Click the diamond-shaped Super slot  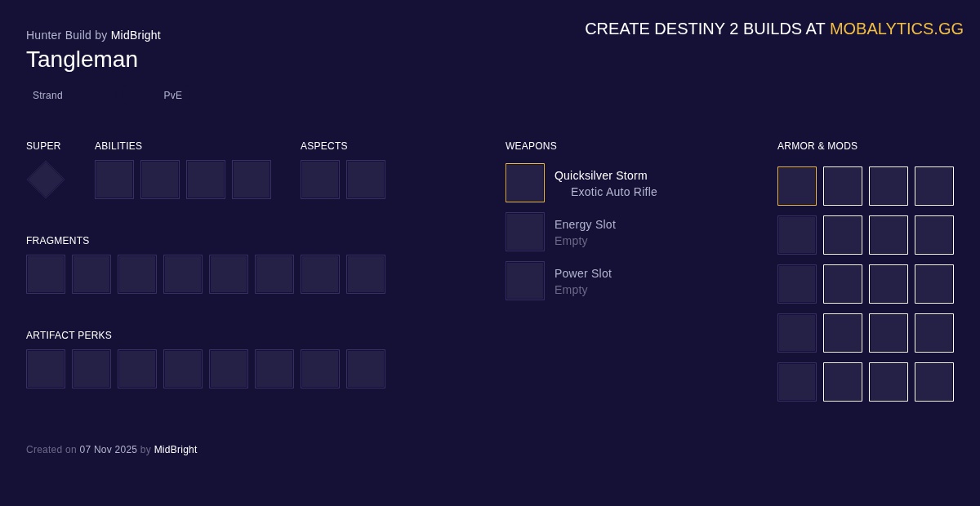[x=46, y=180]
